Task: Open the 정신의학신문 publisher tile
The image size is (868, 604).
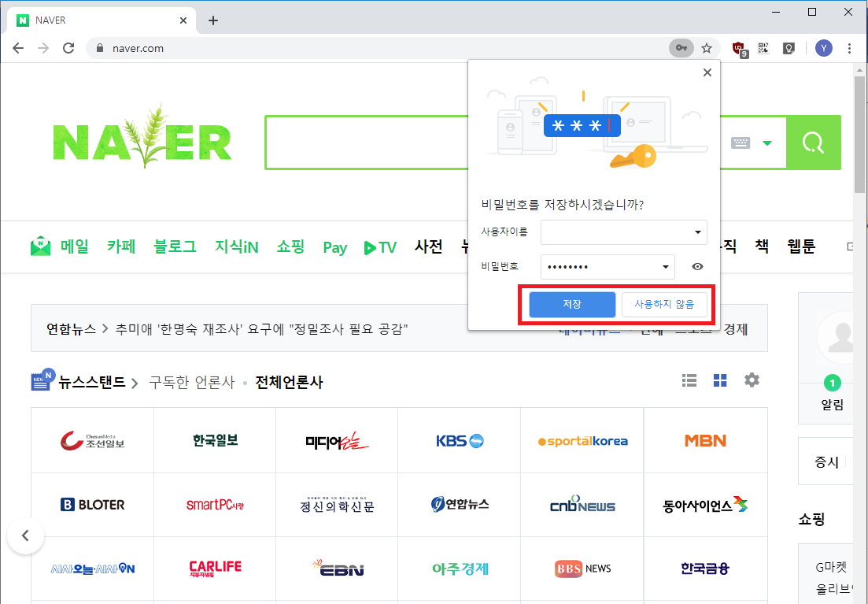Action: click(x=337, y=505)
